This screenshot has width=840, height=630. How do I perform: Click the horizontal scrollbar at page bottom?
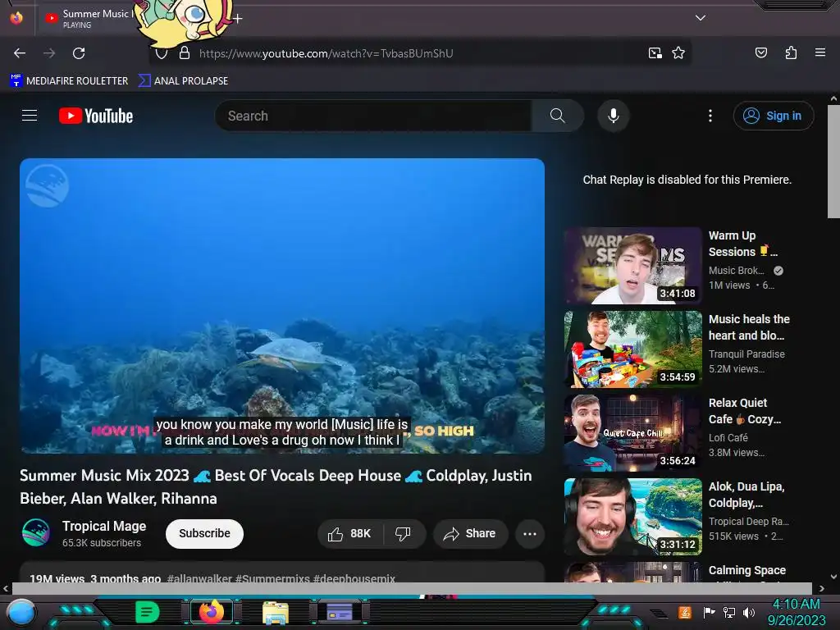(x=412, y=589)
